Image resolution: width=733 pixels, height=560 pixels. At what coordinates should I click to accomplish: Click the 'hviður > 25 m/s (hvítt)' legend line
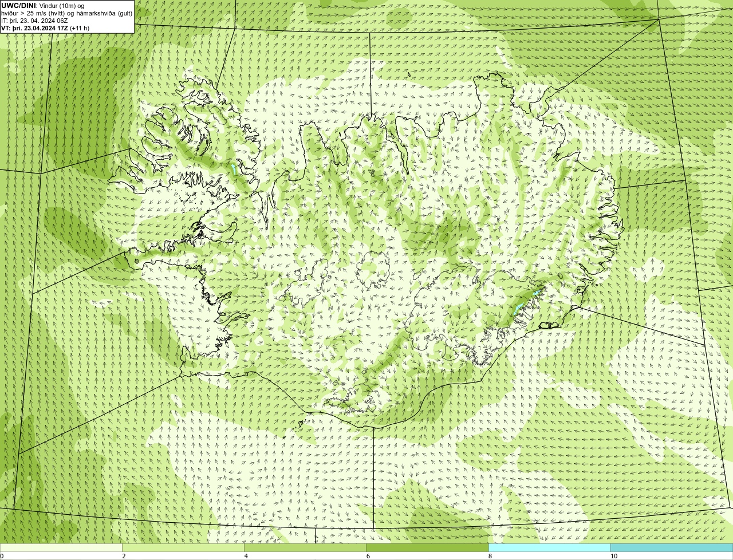pyautogui.click(x=67, y=13)
